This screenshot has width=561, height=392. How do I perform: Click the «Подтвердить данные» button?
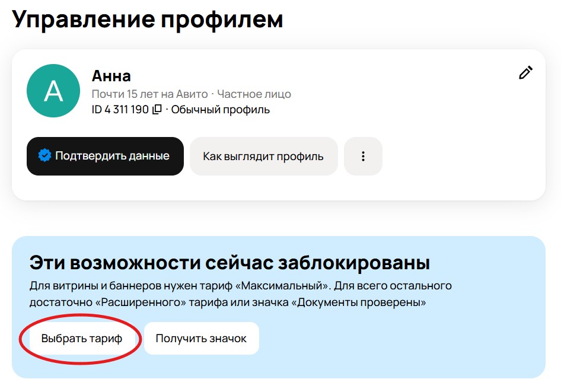[104, 155]
